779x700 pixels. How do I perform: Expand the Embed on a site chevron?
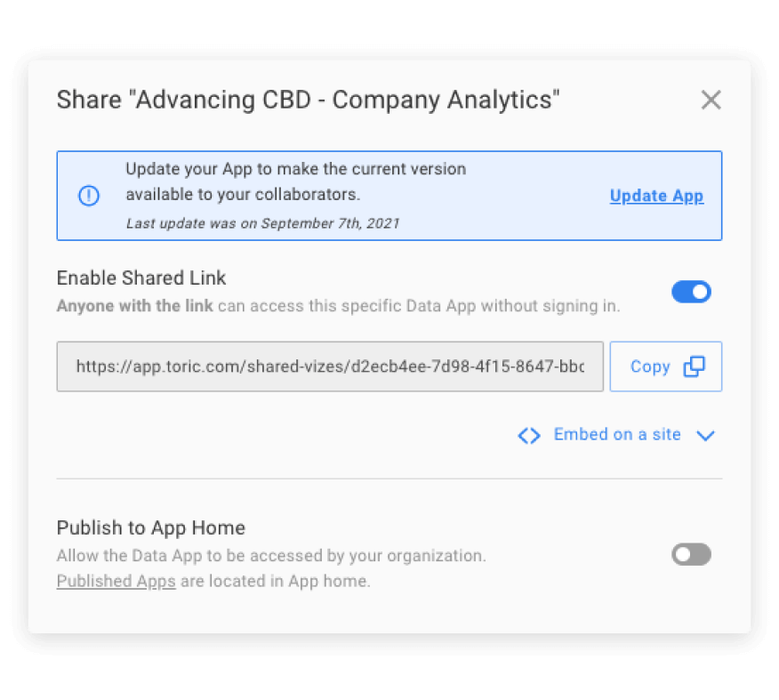[x=706, y=436]
